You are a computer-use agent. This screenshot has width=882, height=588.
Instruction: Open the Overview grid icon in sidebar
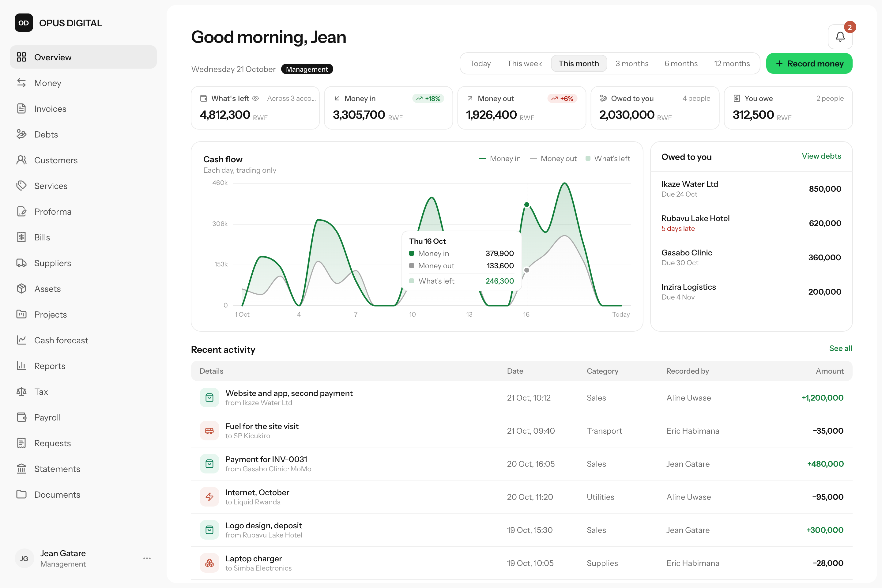coord(21,57)
